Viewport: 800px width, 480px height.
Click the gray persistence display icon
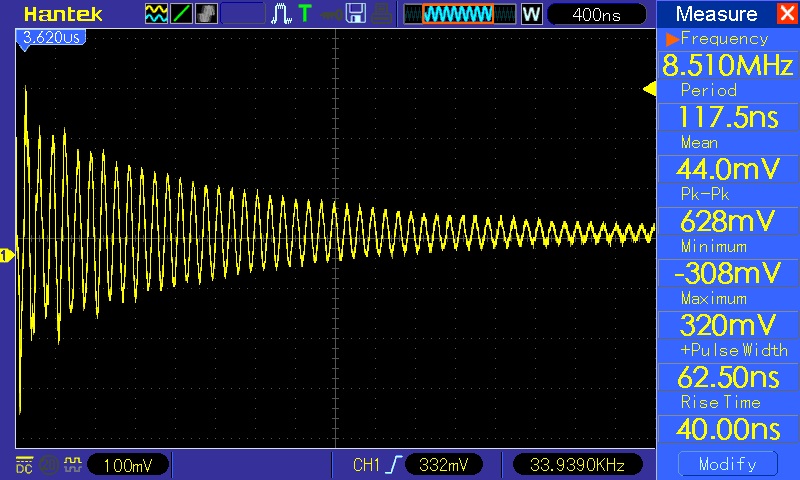206,14
